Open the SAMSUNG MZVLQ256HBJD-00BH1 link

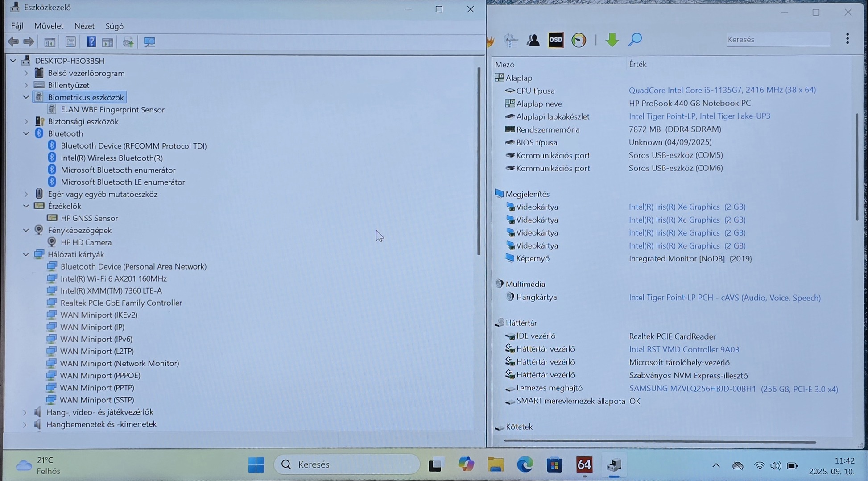(733, 389)
